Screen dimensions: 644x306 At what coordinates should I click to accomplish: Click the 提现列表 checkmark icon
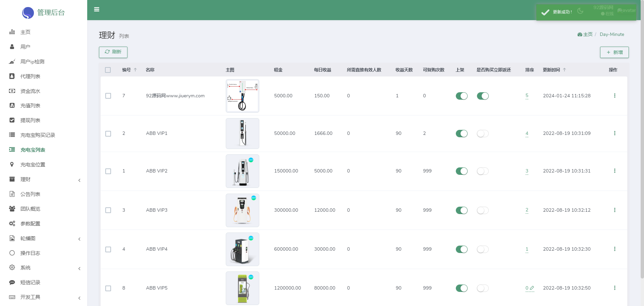pos(12,120)
